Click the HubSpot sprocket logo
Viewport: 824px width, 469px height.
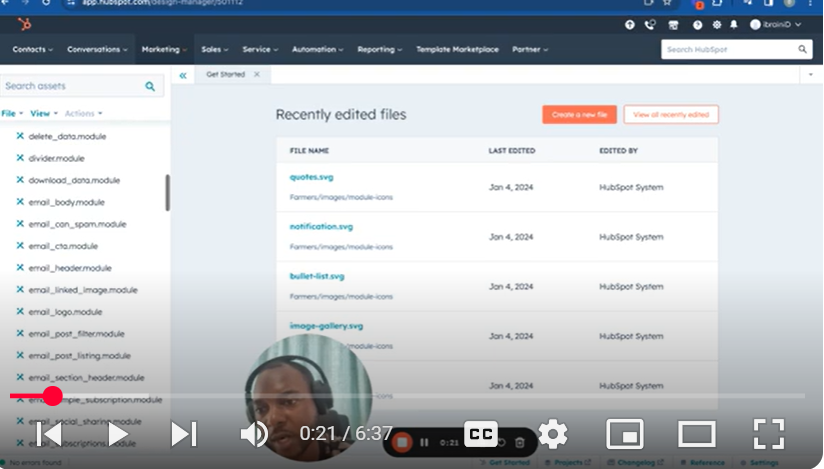pos(24,24)
